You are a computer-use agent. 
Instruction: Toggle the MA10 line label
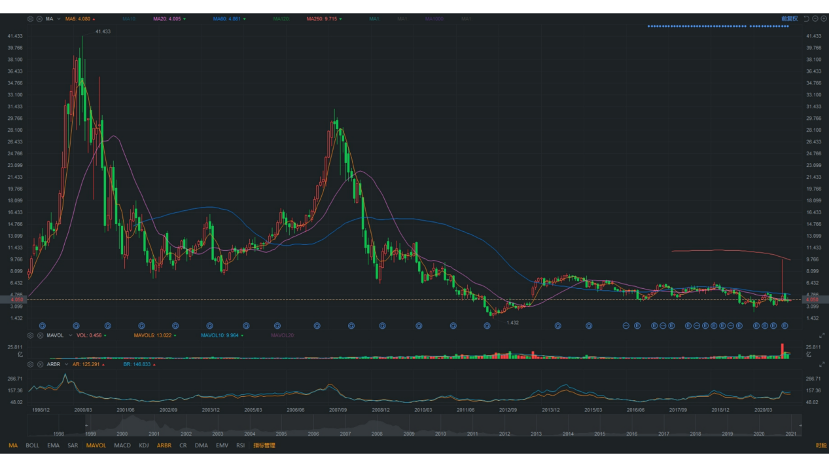pyautogui.click(x=129, y=19)
